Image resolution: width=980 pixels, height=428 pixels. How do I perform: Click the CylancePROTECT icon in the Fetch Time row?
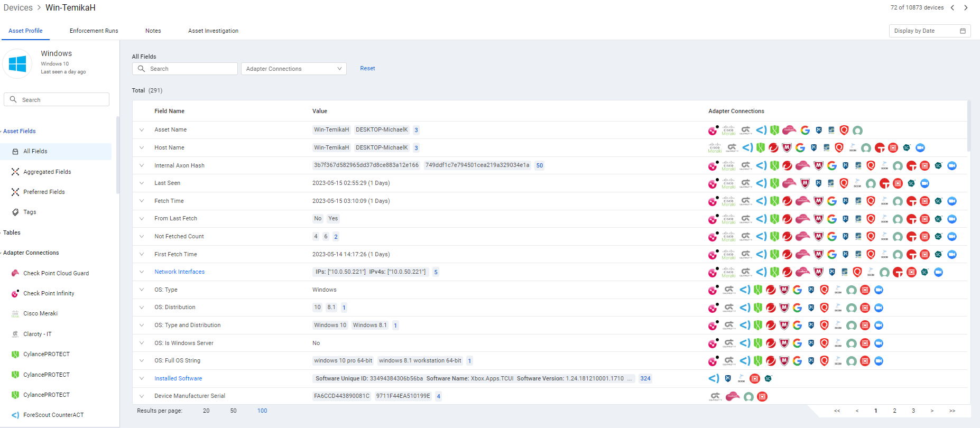(x=774, y=201)
